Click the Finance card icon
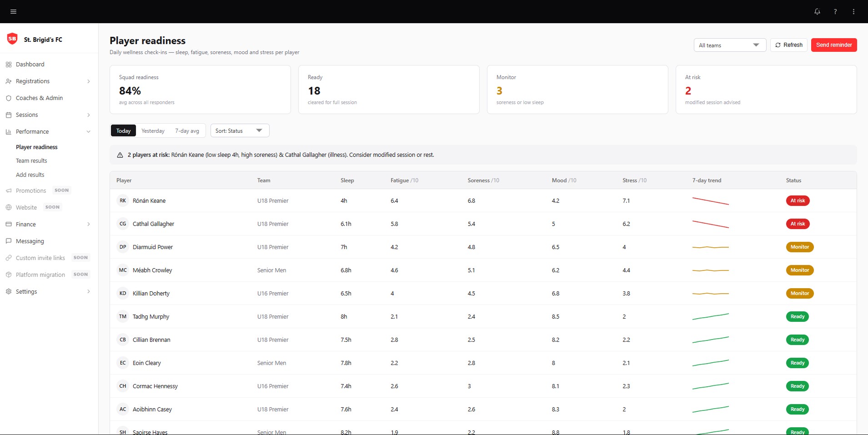This screenshot has width=868, height=435. point(9,225)
